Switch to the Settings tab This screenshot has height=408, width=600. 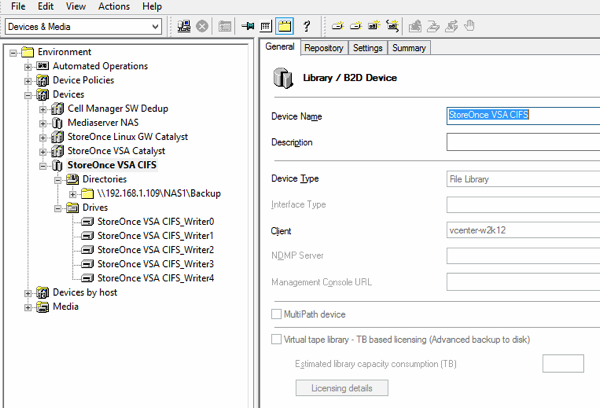click(x=368, y=48)
